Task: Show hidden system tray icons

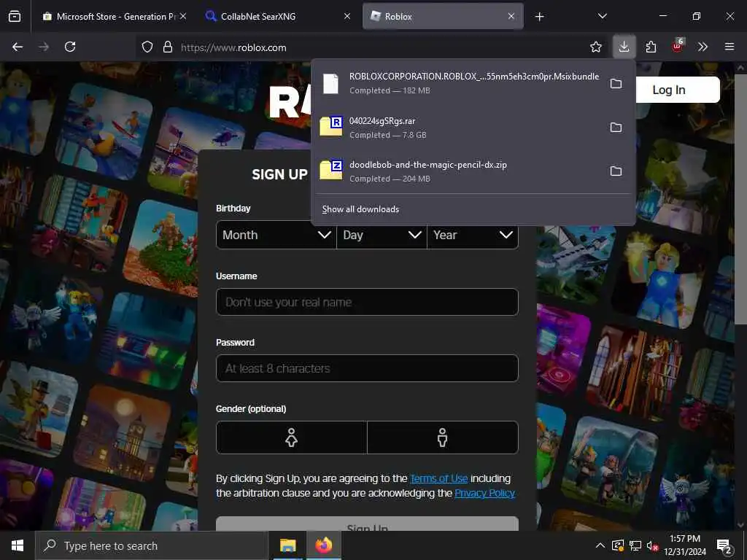Action: point(600,545)
